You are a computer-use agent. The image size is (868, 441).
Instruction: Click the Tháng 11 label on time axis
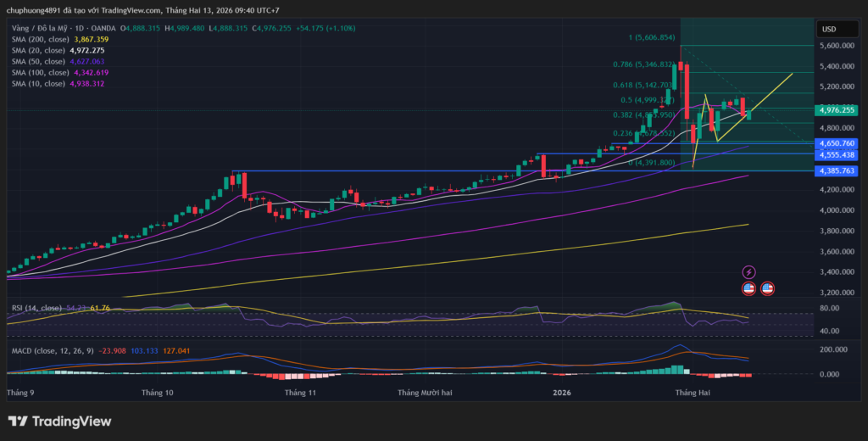point(300,393)
